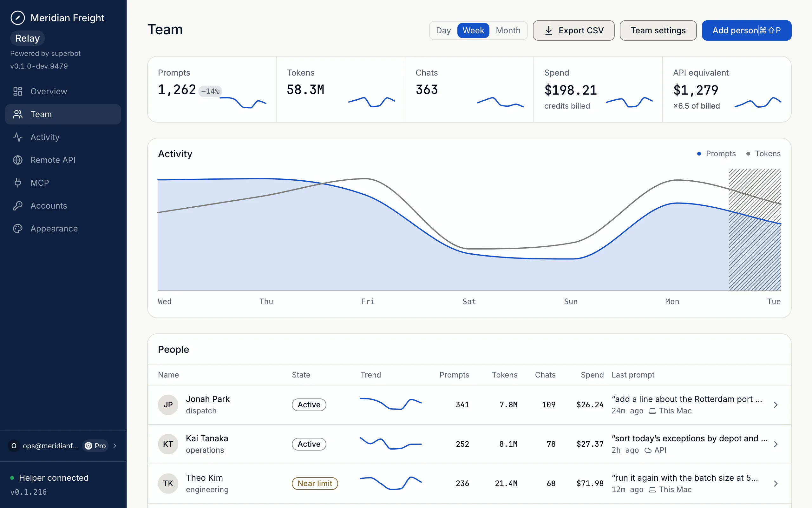Click the Spend column header

point(592,375)
